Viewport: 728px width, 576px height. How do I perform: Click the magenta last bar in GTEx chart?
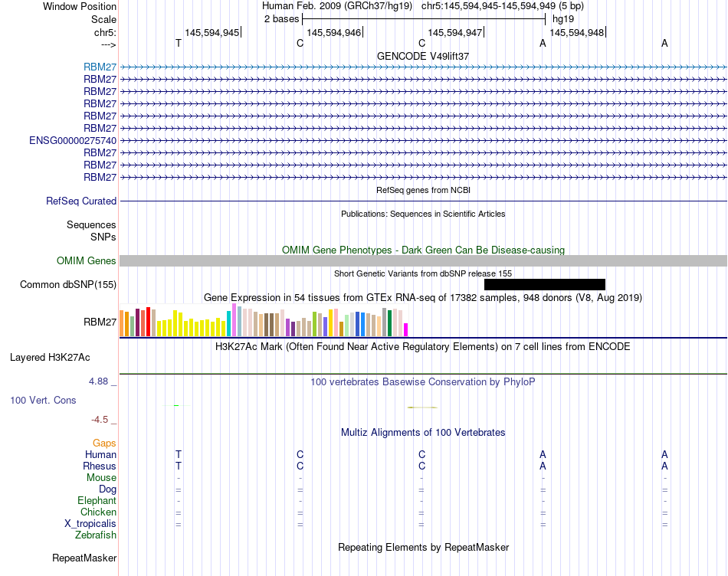tap(406, 329)
